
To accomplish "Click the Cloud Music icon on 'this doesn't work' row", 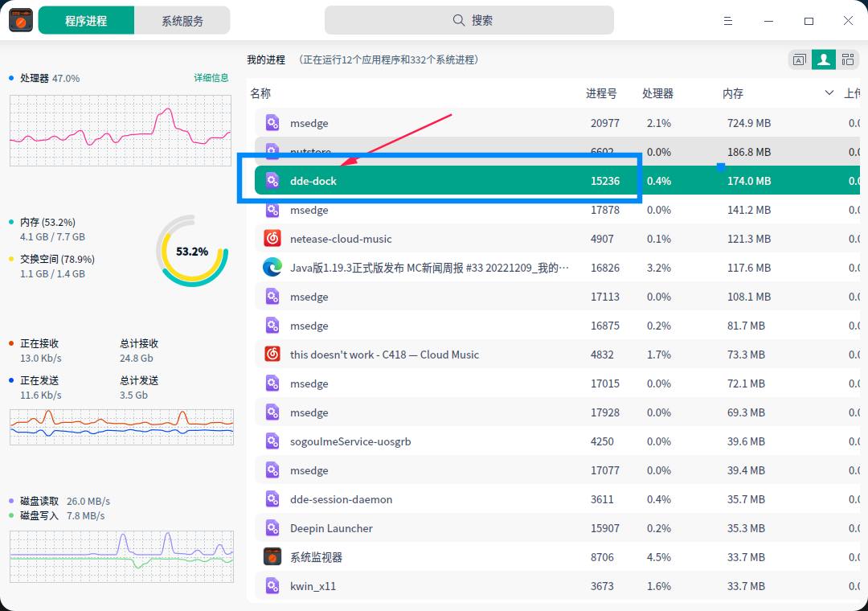I will click(272, 355).
